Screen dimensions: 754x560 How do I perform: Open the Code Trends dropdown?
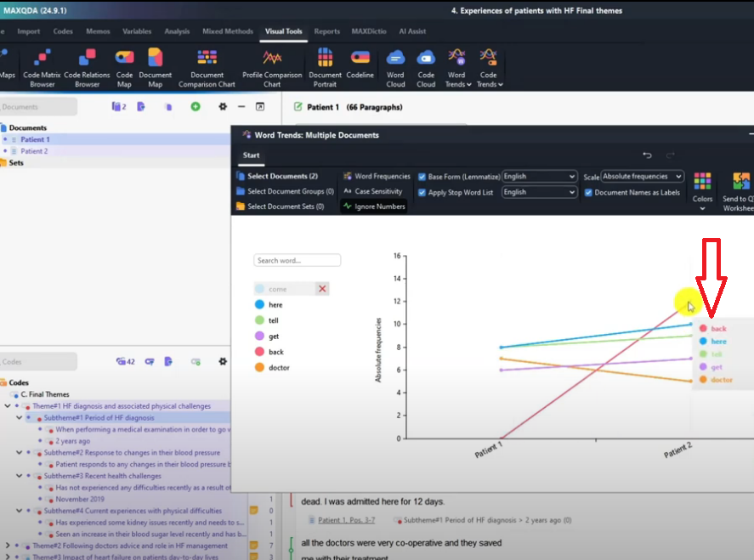coord(490,68)
